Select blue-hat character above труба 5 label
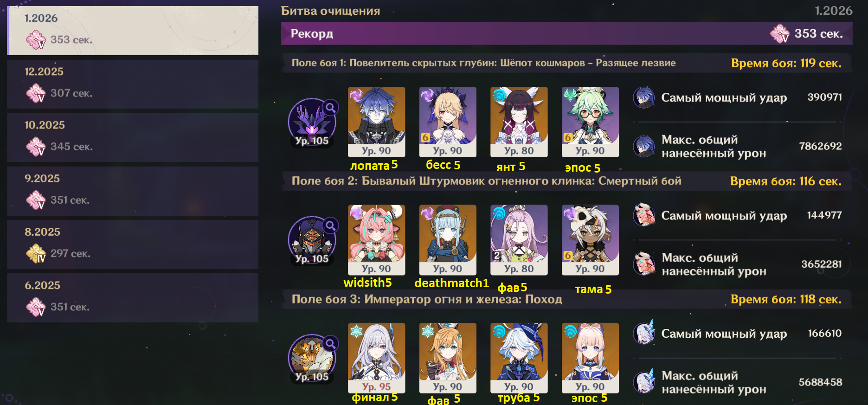This screenshot has width=868, height=405. click(x=519, y=358)
